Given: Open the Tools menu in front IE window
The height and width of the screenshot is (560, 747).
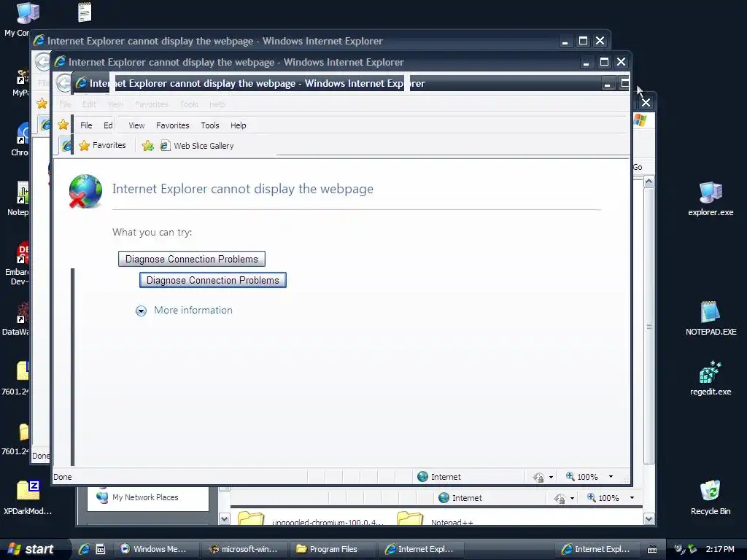Looking at the screenshot, I should click(x=209, y=125).
